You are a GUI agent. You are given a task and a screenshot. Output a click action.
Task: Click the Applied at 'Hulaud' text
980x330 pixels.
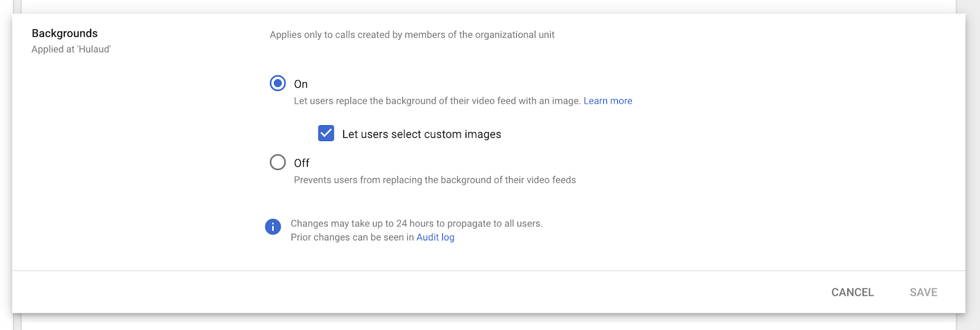pyautogui.click(x=71, y=49)
